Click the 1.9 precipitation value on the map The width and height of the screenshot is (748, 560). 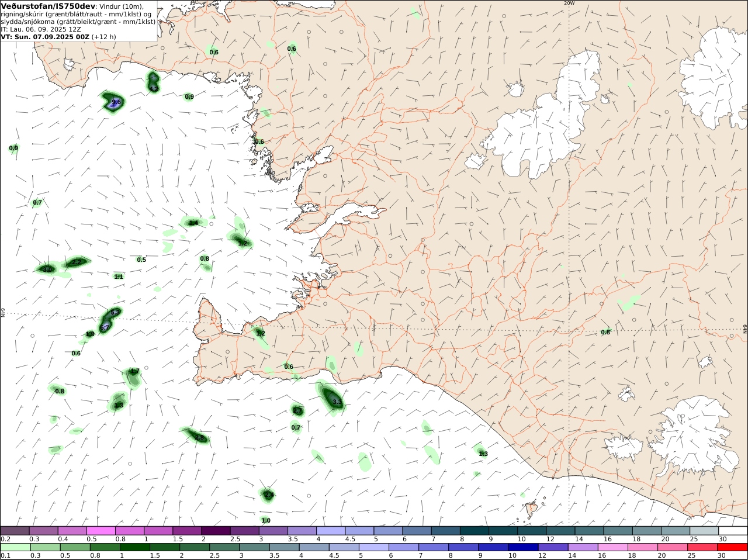[90, 334]
